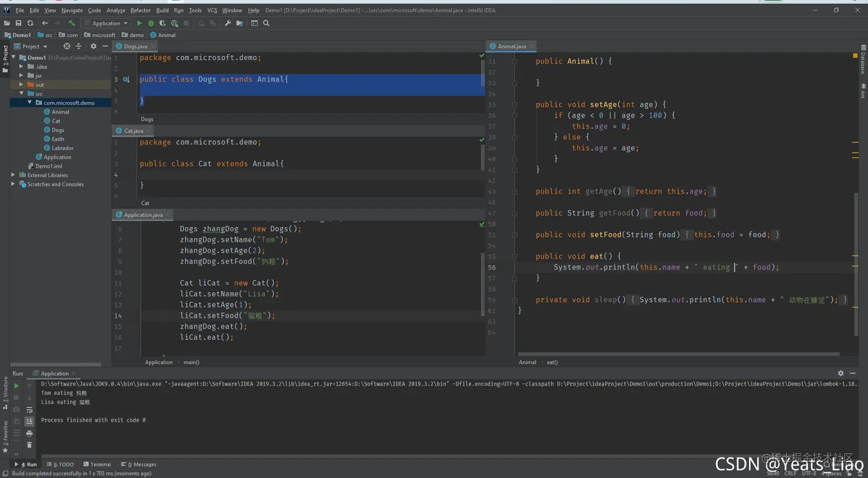
Task: Toggle the Favorites tool window side tab
Action: click(5, 437)
